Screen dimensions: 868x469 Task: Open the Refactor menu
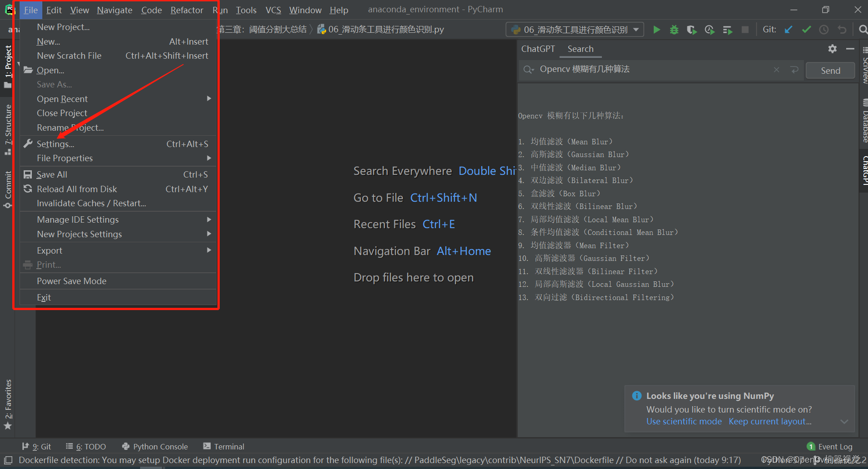tap(187, 10)
